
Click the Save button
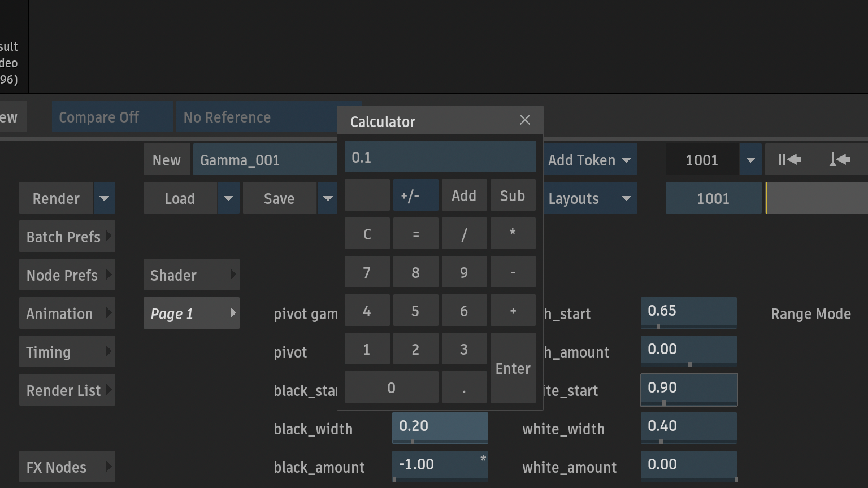click(280, 198)
